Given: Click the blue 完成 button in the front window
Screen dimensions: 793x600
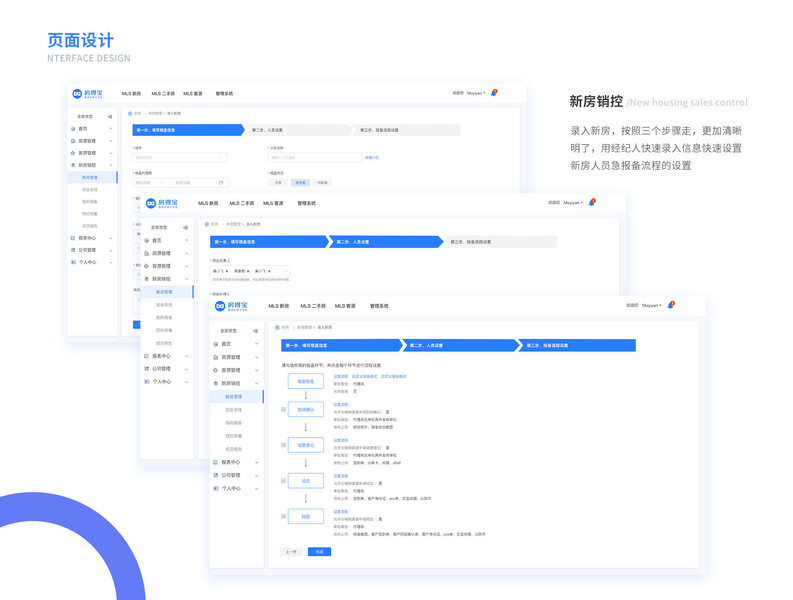Looking at the screenshot, I should click(319, 551).
